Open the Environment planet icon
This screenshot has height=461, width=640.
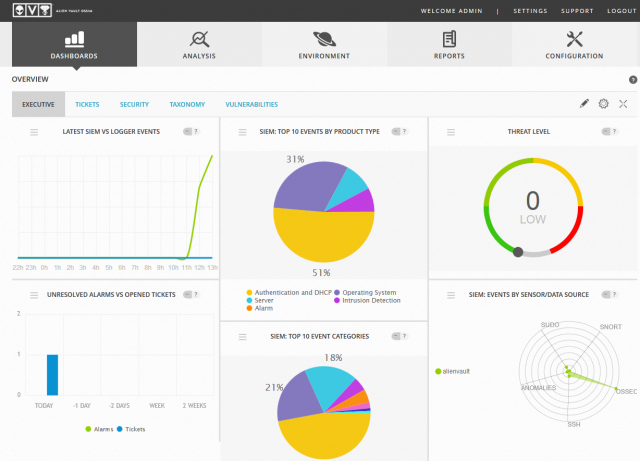tap(324, 39)
